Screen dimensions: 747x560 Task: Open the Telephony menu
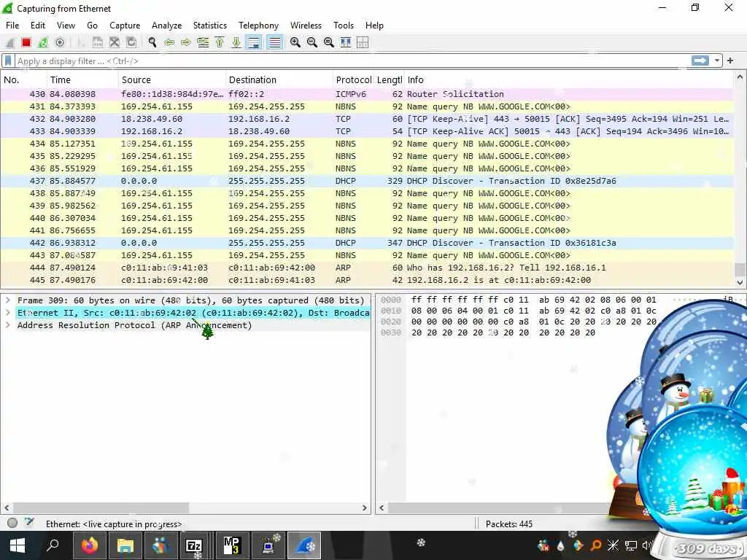259,26
